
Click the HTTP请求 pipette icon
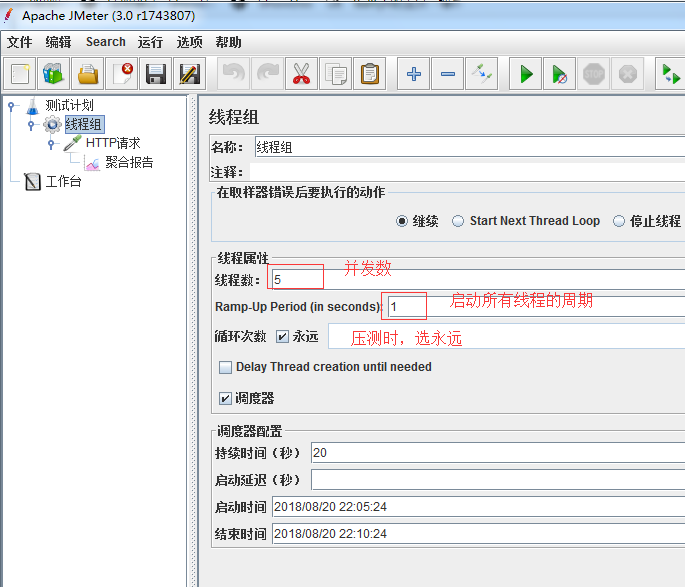(x=73, y=143)
